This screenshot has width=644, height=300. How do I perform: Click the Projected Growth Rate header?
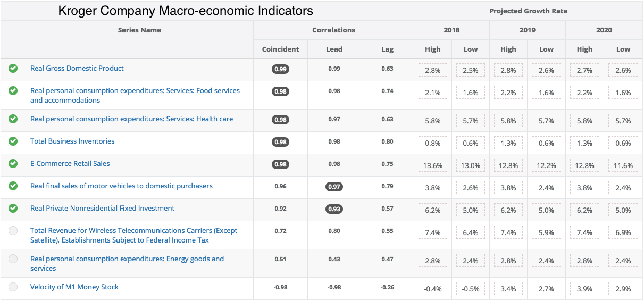528,11
